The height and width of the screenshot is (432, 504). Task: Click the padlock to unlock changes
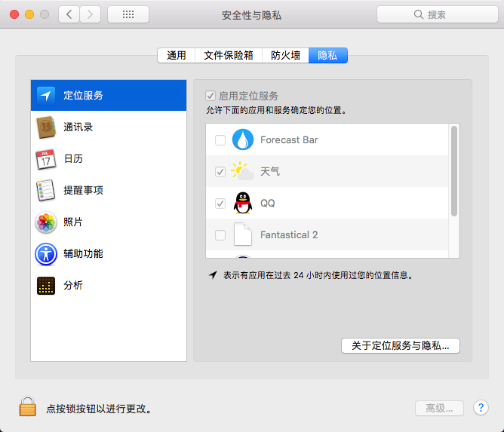pos(28,406)
